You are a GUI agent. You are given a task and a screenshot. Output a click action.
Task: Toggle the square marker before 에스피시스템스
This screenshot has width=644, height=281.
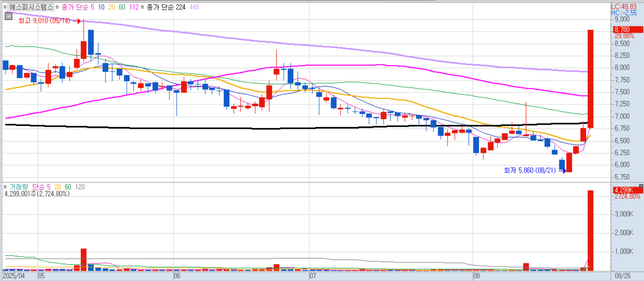pos(5,7)
